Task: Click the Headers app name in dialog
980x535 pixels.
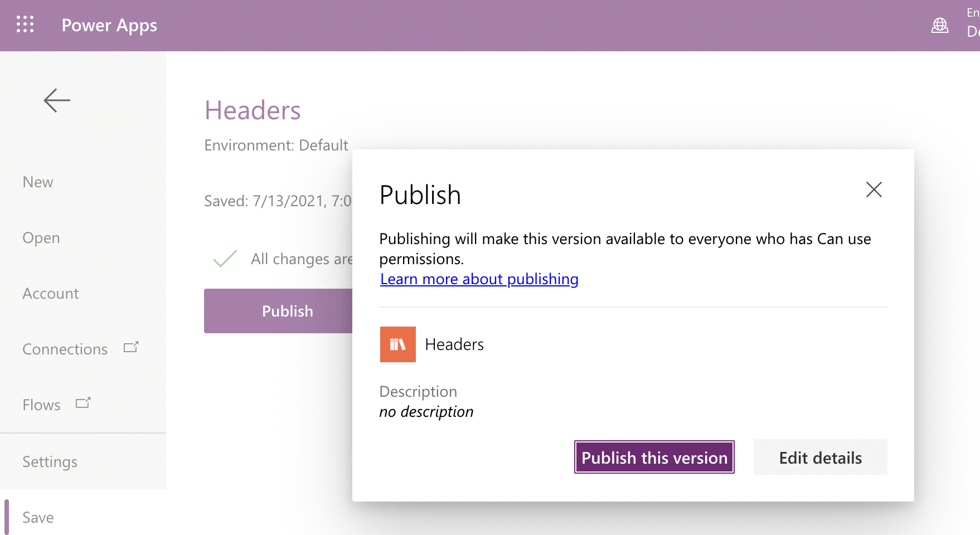Action: (454, 344)
